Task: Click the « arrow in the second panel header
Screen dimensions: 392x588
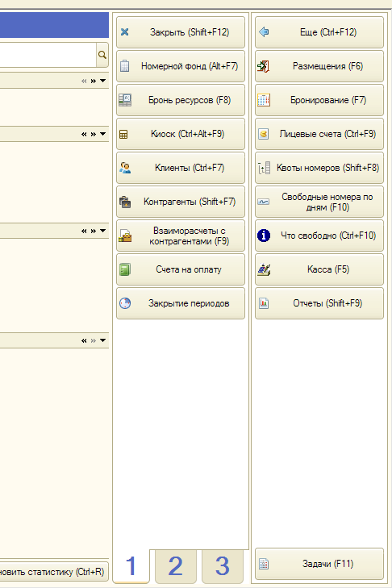Action: pyautogui.click(x=84, y=134)
